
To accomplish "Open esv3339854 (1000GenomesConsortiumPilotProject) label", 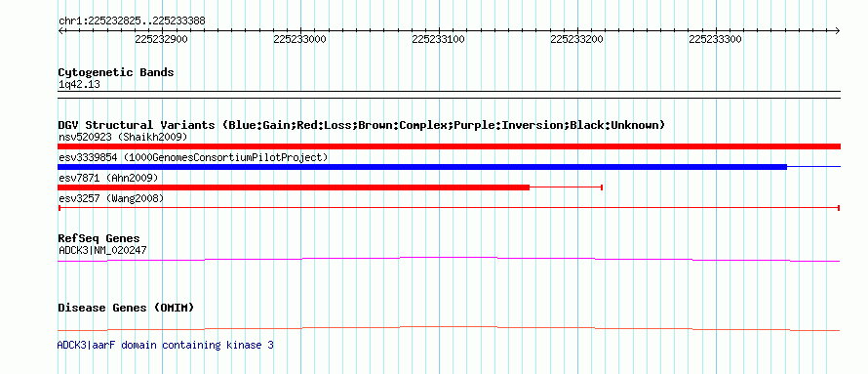I will (x=193, y=158).
